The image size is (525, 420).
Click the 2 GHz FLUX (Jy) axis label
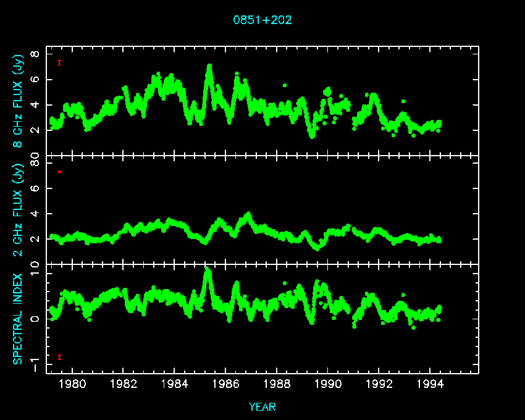19,209
